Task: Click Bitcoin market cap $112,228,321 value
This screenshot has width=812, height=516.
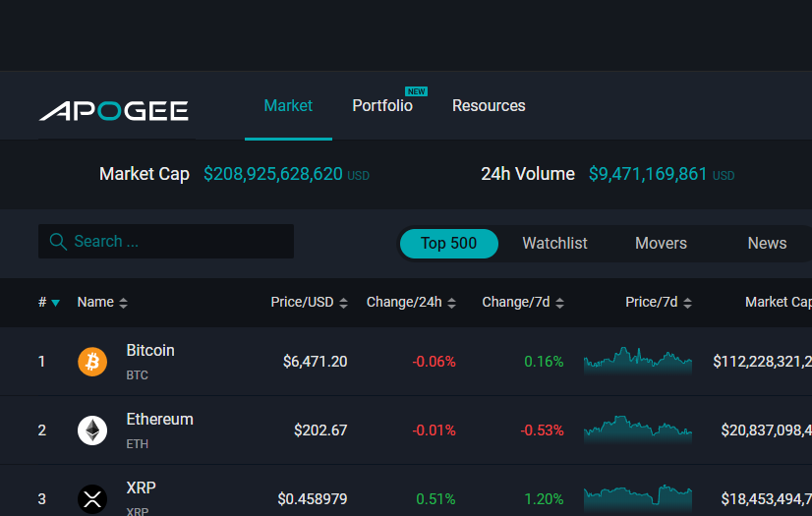Action: click(x=762, y=362)
